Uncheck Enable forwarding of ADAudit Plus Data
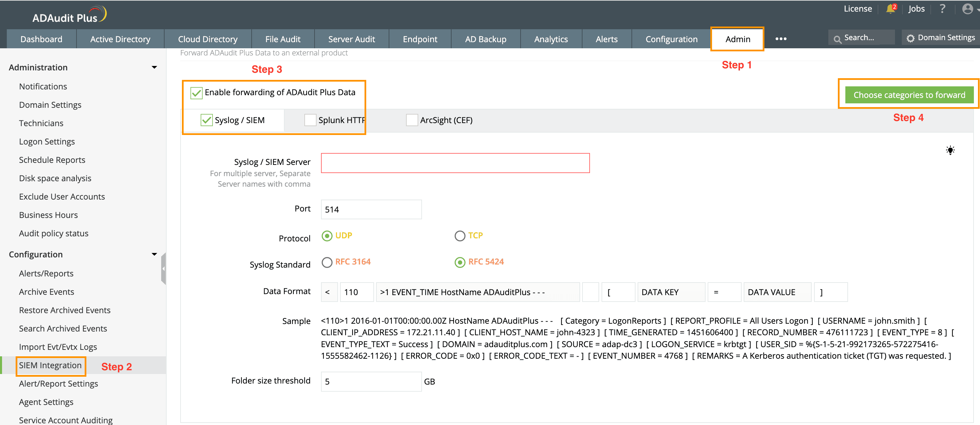The width and height of the screenshot is (980, 425). pyautogui.click(x=196, y=93)
